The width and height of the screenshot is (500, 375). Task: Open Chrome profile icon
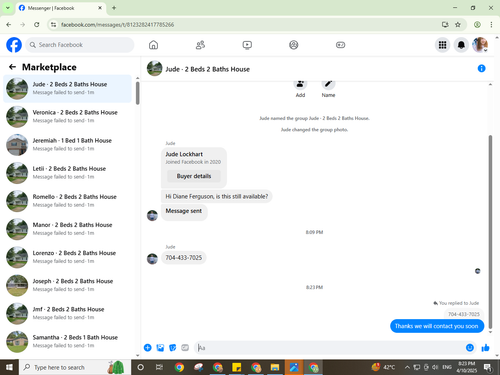point(477,24)
